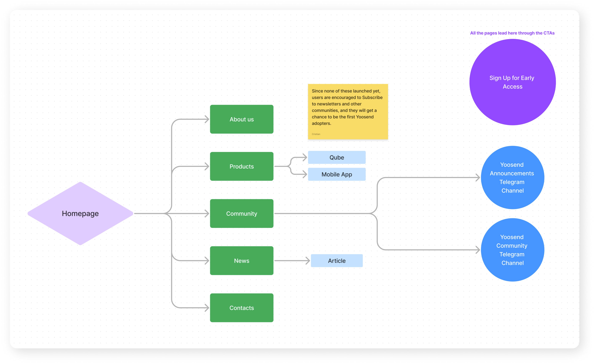The image size is (595, 364).
Task: Click the 'Cristian' author label on sticky note
Action: coord(316,134)
